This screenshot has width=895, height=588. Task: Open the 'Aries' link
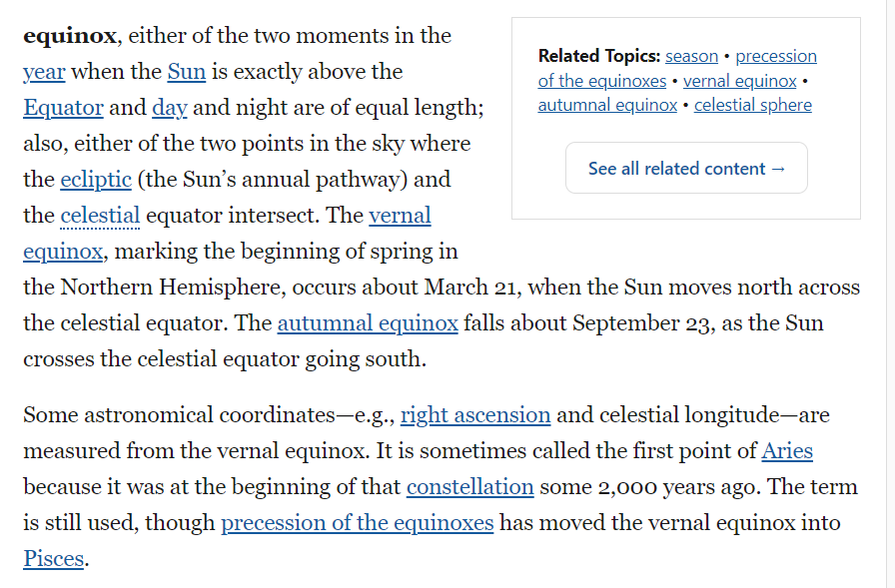click(x=787, y=451)
